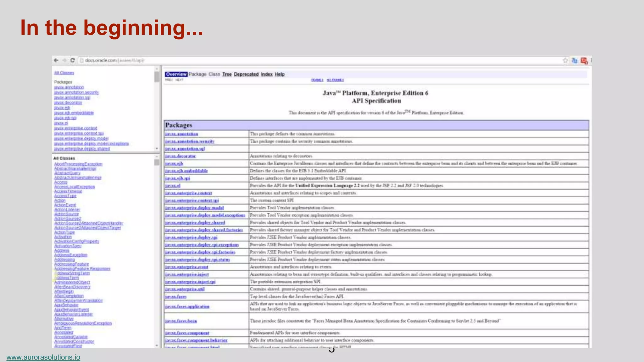The width and height of the screenshot is (644, 362).
Task: Click the browser forward arrow
Action: (64, 60)
